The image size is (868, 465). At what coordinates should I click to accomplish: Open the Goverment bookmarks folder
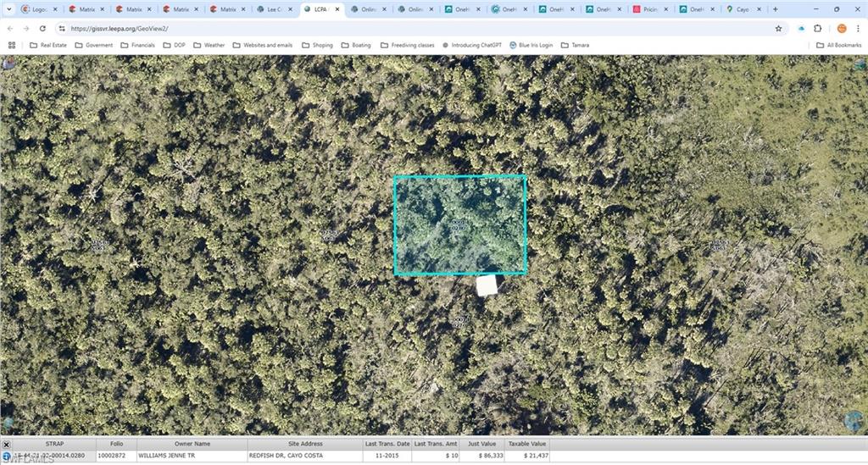93,46
